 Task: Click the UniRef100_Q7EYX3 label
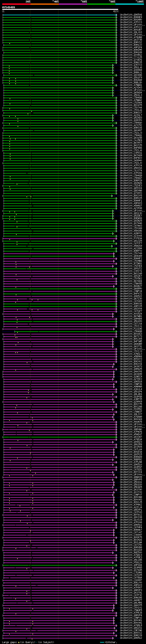[131, 65]
